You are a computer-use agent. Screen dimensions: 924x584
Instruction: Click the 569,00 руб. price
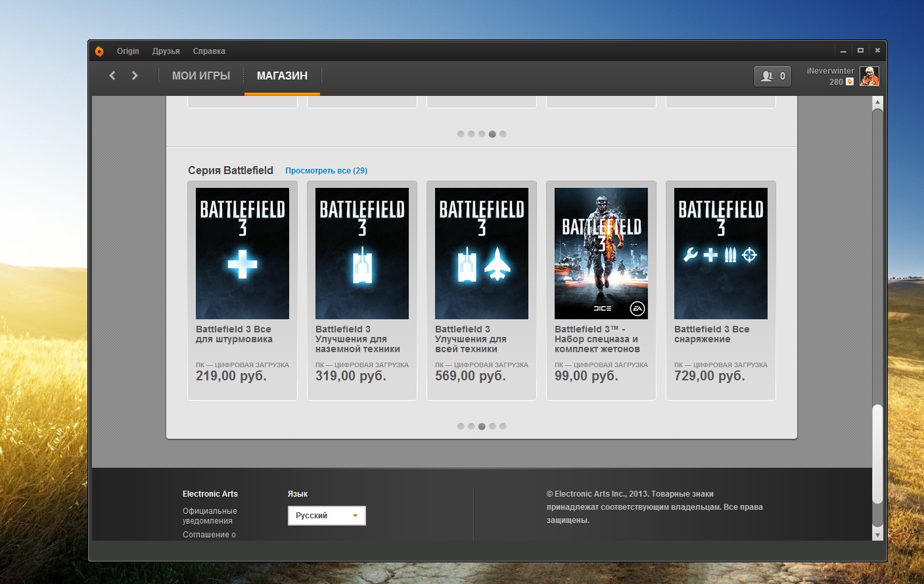[471, 376]
